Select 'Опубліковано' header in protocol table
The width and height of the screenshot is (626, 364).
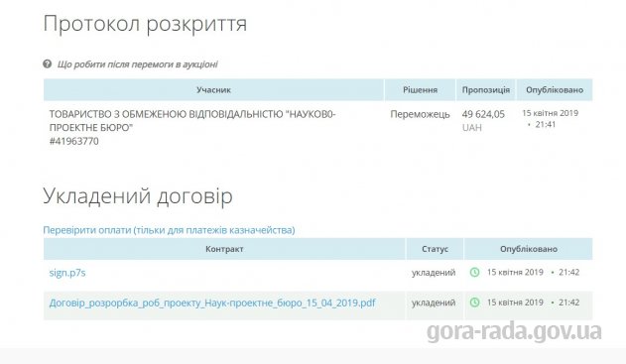click(555, 90)
